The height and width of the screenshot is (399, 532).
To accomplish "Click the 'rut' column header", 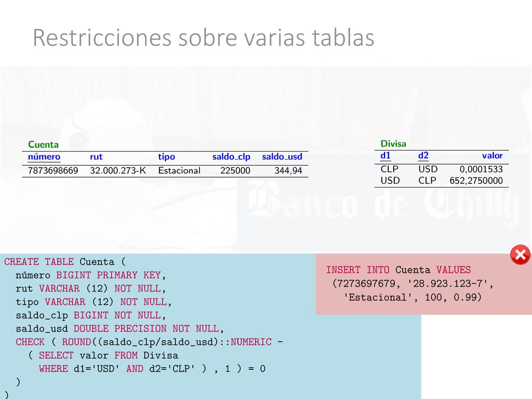I will [x=96, y=157].
